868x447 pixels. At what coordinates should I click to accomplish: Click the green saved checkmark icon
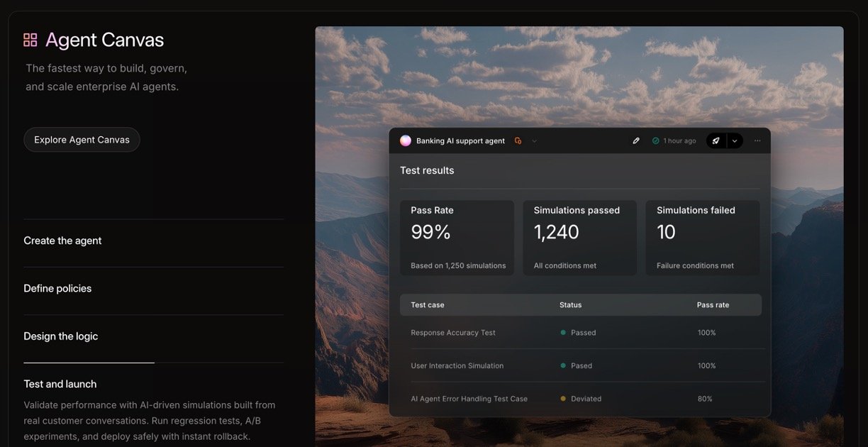coord(656,140)
